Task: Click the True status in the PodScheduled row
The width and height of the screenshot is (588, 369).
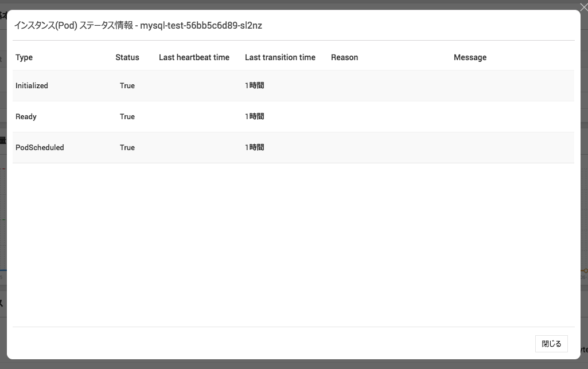Action: (x=127, y=148)
